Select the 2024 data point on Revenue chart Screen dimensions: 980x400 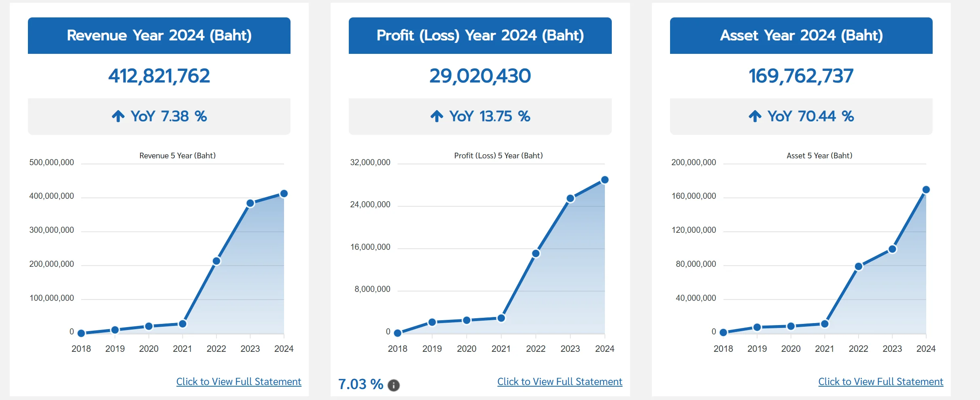point(284,193)
